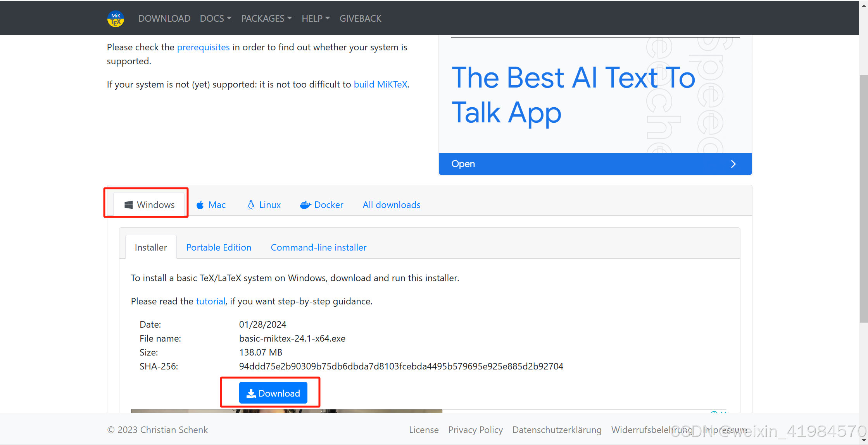Open the prerequisites link
The width and height of the screenshot is (868, 445).
(203, 47)
